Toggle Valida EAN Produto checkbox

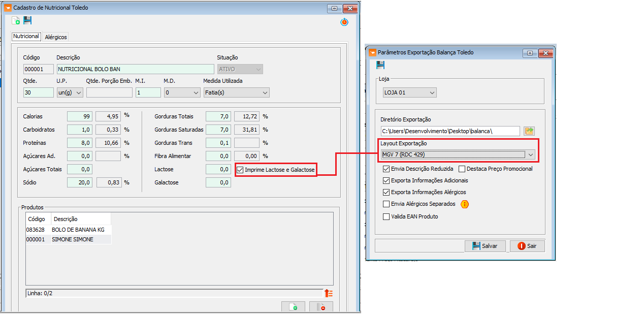tap(387, 216)
